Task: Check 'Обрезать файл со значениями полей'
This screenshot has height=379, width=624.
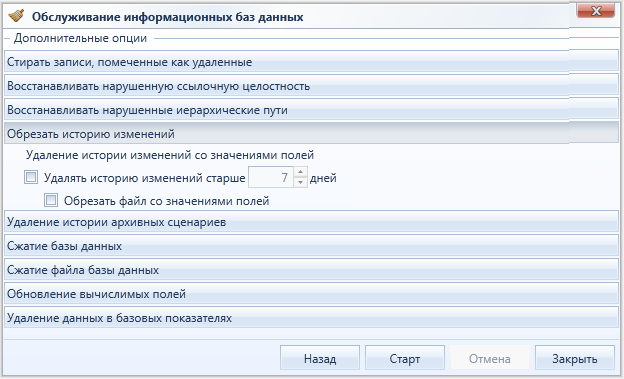Action: (51, 200)
